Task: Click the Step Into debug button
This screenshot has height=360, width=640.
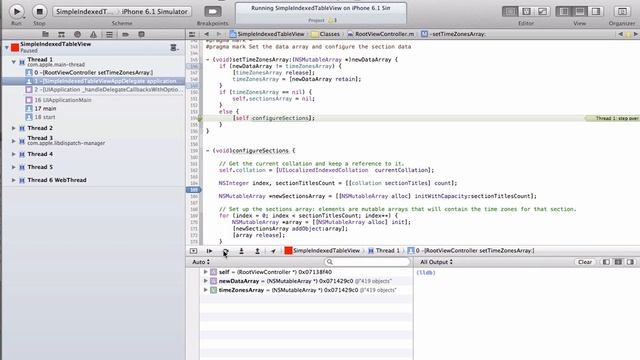Action: [241, 251]
